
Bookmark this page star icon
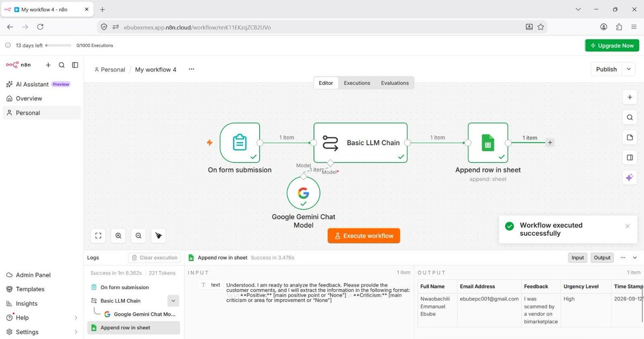click(x=541, y=27)
